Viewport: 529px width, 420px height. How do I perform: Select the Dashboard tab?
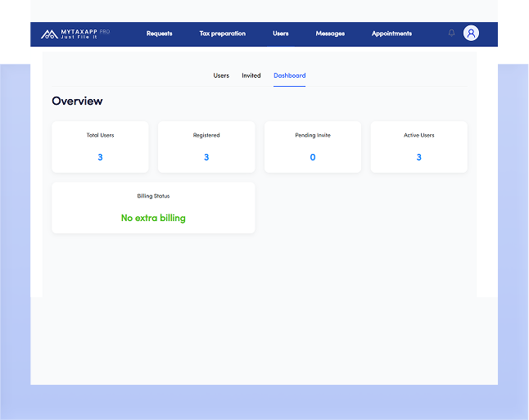coord(289,75)
